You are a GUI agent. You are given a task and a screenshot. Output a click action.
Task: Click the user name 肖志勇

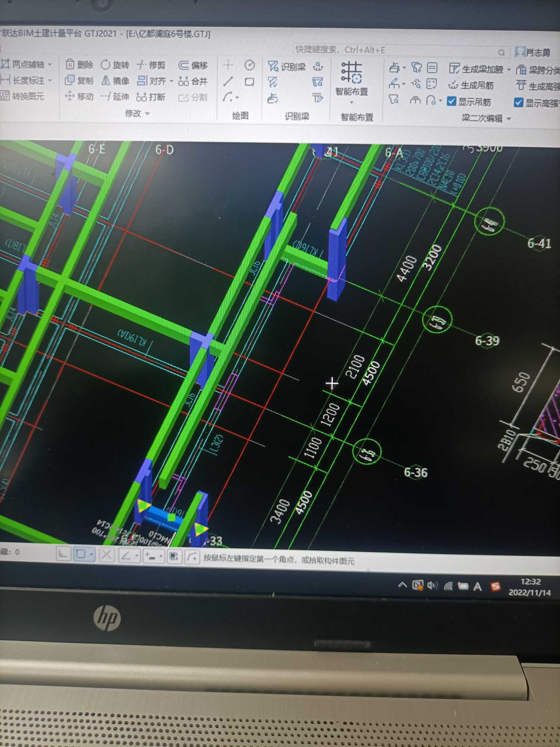(x=538, y=53)
